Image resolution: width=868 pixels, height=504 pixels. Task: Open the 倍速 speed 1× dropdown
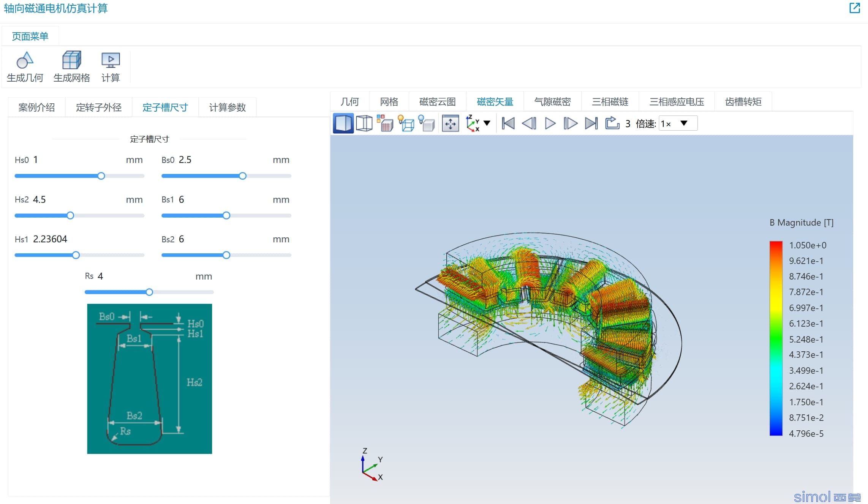[x=678, y=123]
